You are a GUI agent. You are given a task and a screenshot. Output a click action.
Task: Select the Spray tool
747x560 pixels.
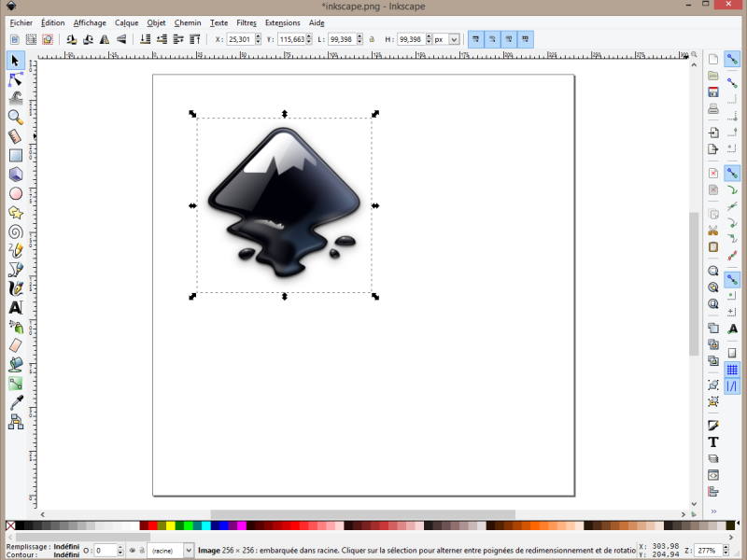tap(16, 327)
